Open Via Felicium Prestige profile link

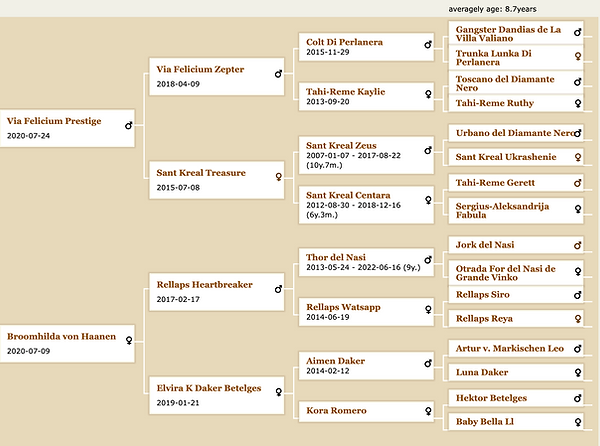[x=53, y=120]
